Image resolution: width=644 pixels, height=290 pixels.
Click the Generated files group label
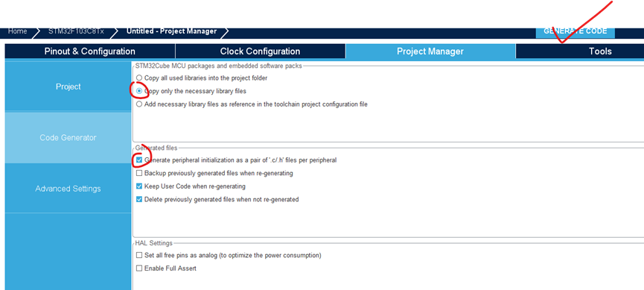pyautogui.click(x=156, y=148)
